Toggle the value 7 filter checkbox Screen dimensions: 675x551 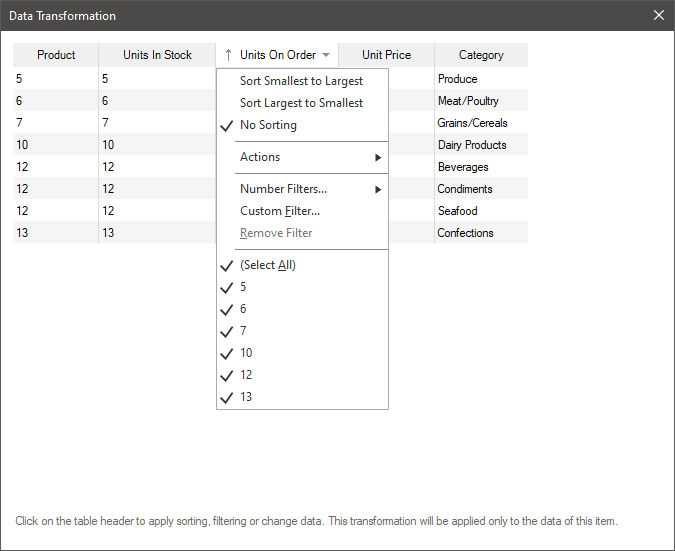pos(227,331)
